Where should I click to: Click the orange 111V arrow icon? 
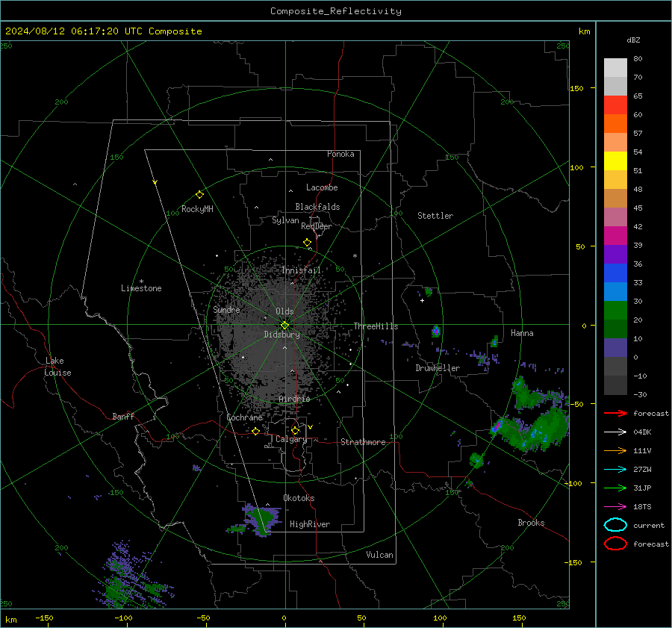point(615,450)
